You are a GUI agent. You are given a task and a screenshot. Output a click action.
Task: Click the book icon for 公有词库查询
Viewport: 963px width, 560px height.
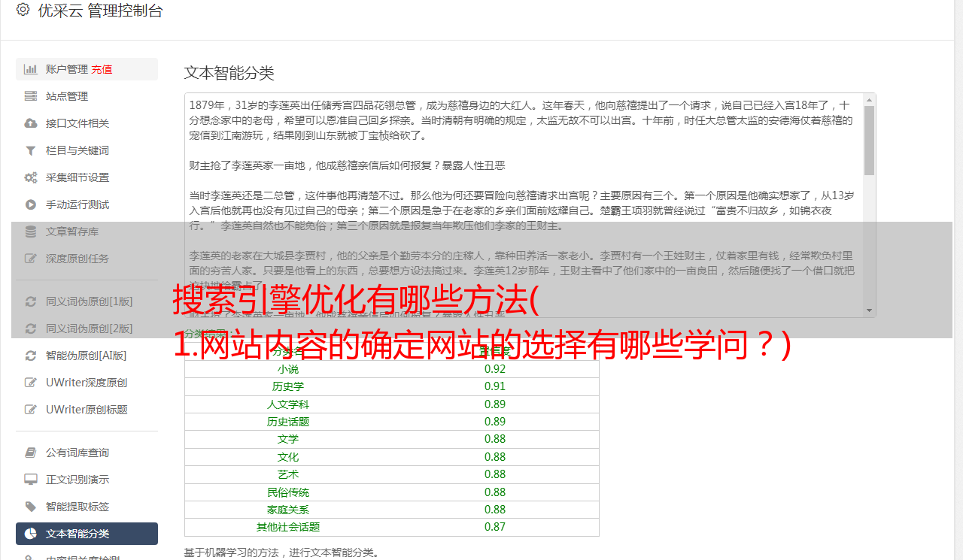pyautogui.click(x=31, y=453)
